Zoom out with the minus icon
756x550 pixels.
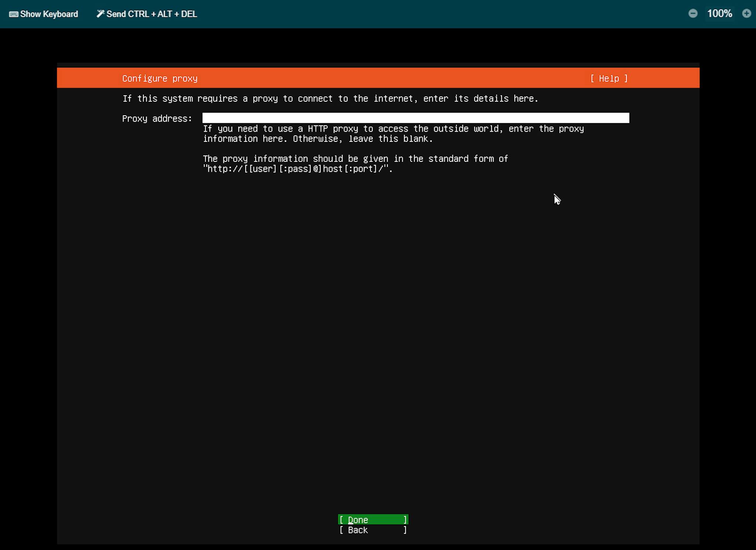pyautogui.click(x=693, y=14)
